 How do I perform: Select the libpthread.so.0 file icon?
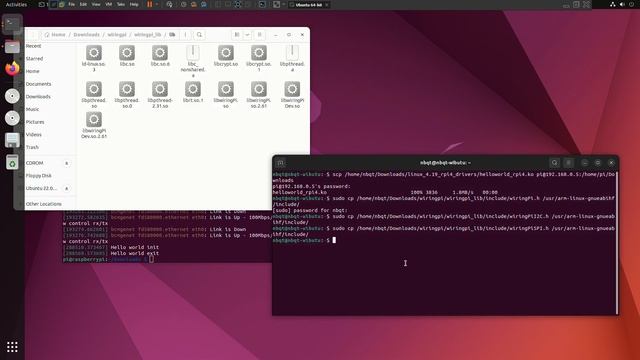(x=127, y=89)
